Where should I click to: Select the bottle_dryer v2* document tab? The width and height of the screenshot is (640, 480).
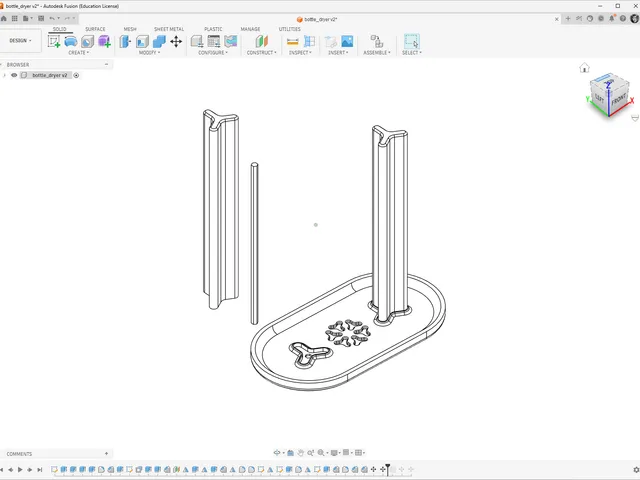(x=317, y=19)
